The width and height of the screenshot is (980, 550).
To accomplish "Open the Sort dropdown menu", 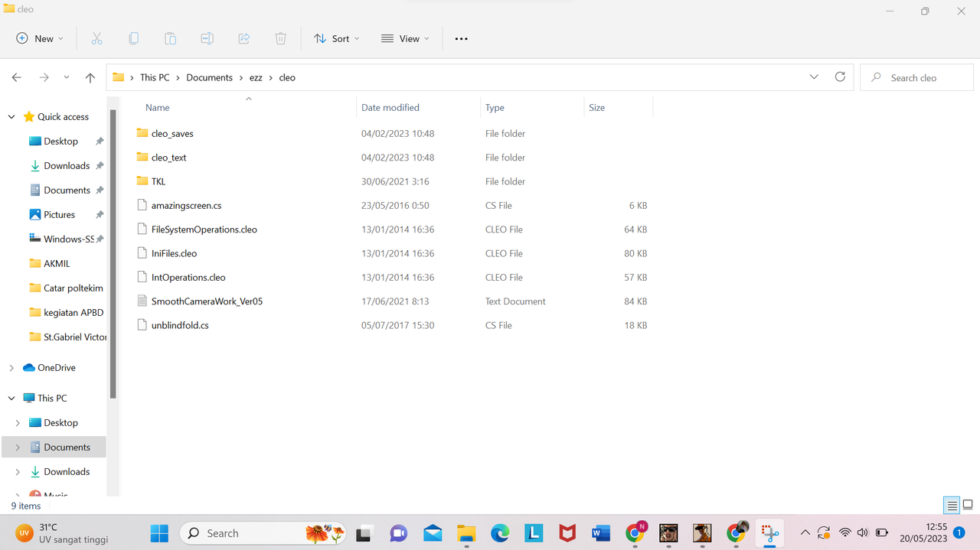I will 336,38.
